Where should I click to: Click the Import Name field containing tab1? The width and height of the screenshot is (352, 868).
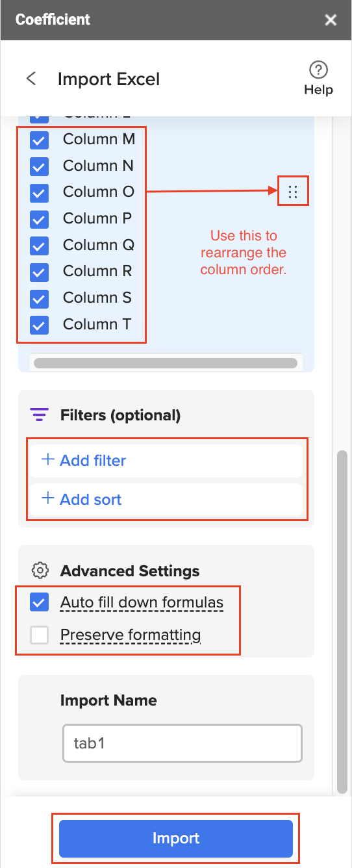pyautogui.click(x=182, y=742)
